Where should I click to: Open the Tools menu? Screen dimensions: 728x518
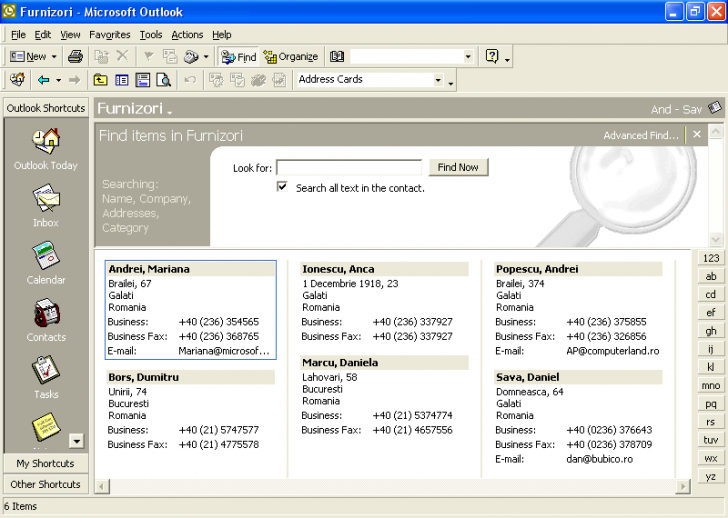pos(150,34)
